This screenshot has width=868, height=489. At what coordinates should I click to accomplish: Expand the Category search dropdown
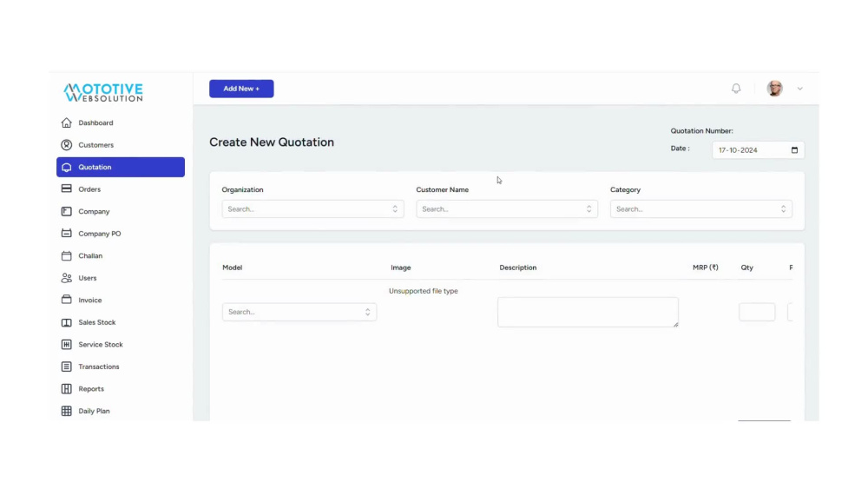[700, 208]
